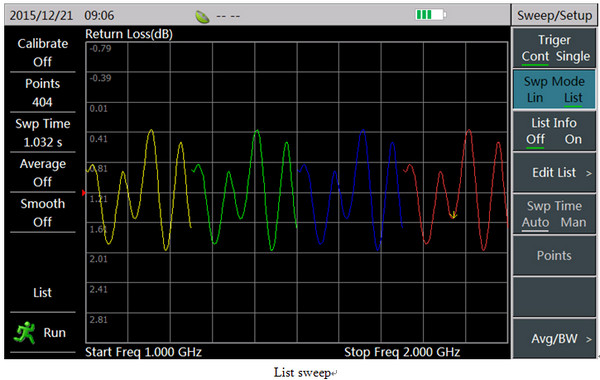The width and height of the screenshot is (600, 380).
Task: Set trigger to Cont
Action: 535,56
